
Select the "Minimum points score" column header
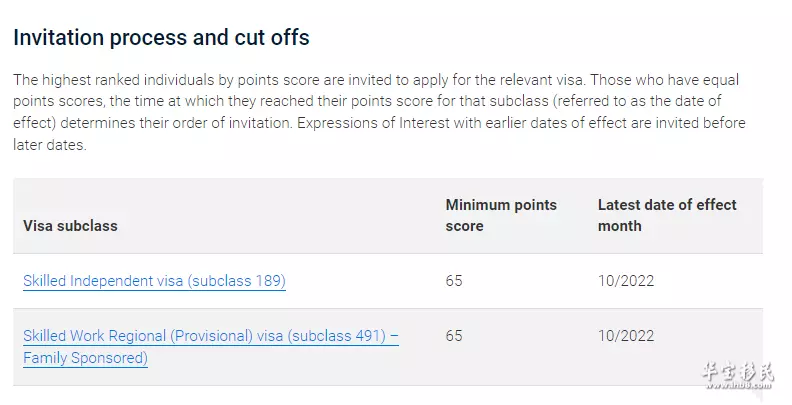pyautogui.click(x=501, y=215)
